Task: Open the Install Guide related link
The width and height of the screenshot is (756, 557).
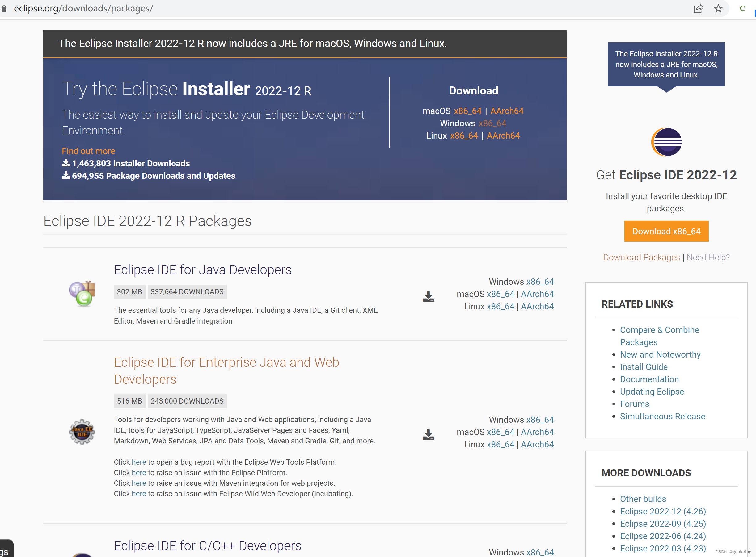Action: tap(644, 367)
